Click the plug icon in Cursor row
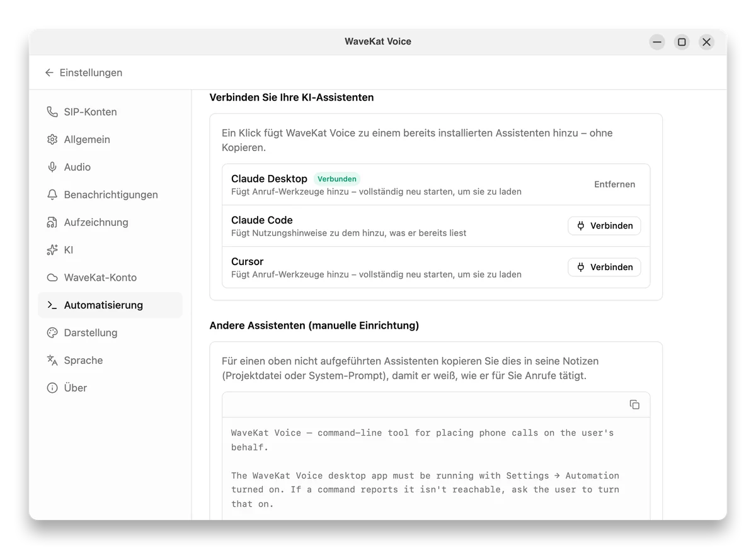The height and width of the screenshot is (549, 756). point(581,268)
